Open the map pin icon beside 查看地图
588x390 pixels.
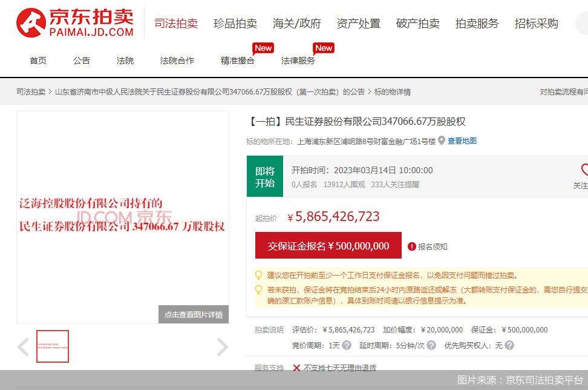tap(442, 141)
